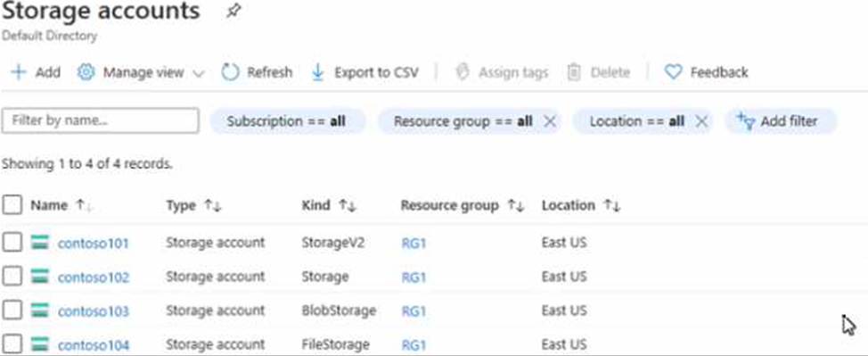
Task: Pin the Storage accounts page
Action: tap(234, 11)
